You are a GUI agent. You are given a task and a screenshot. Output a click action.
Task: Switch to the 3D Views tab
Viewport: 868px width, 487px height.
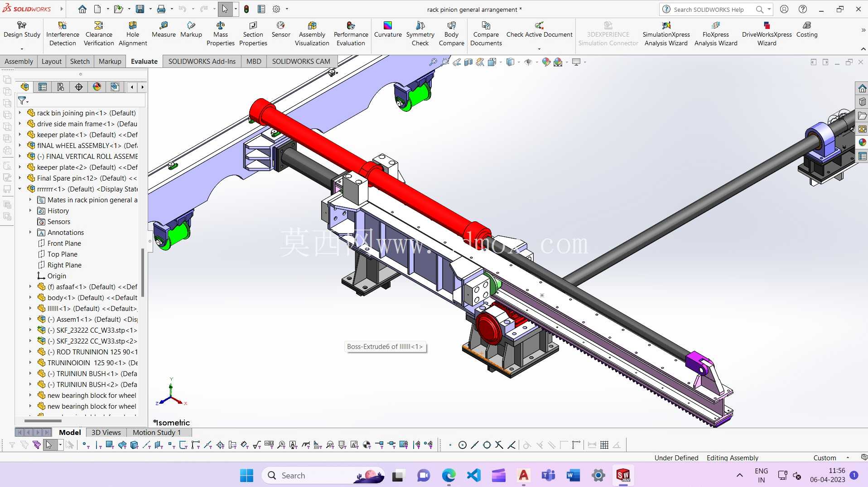coord(106,432)
